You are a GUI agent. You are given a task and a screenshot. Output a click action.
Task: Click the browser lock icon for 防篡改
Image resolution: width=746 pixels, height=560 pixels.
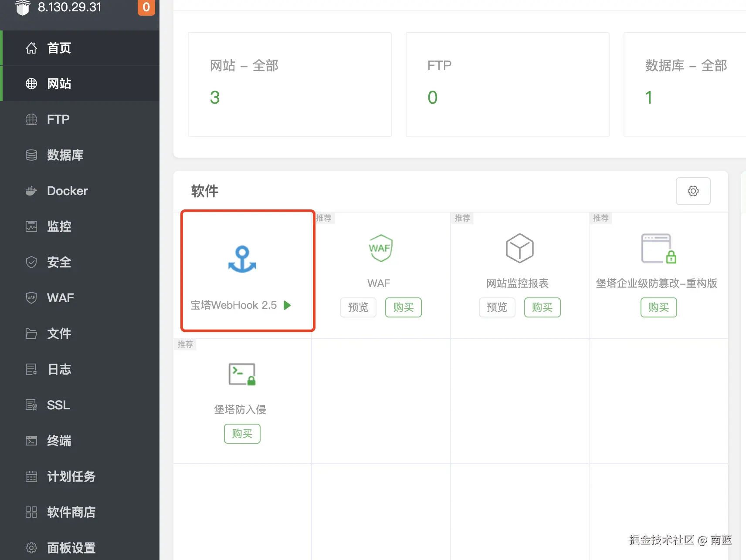(659, 248)
